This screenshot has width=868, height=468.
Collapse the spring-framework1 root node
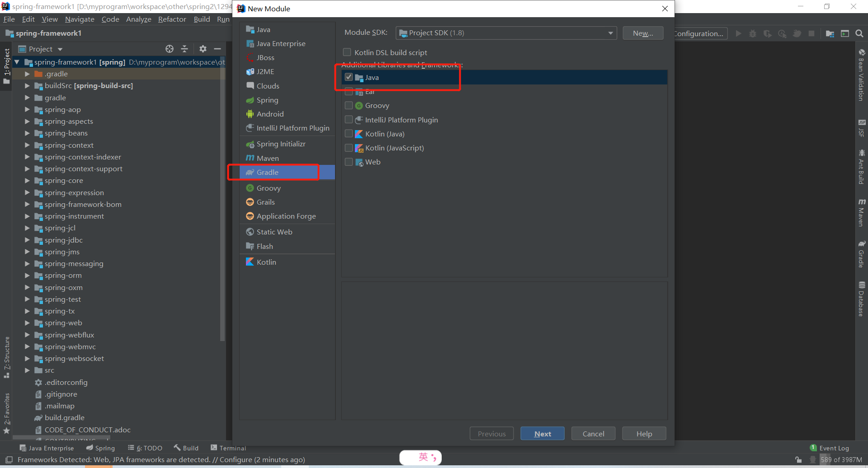click(x=17, y=62)
